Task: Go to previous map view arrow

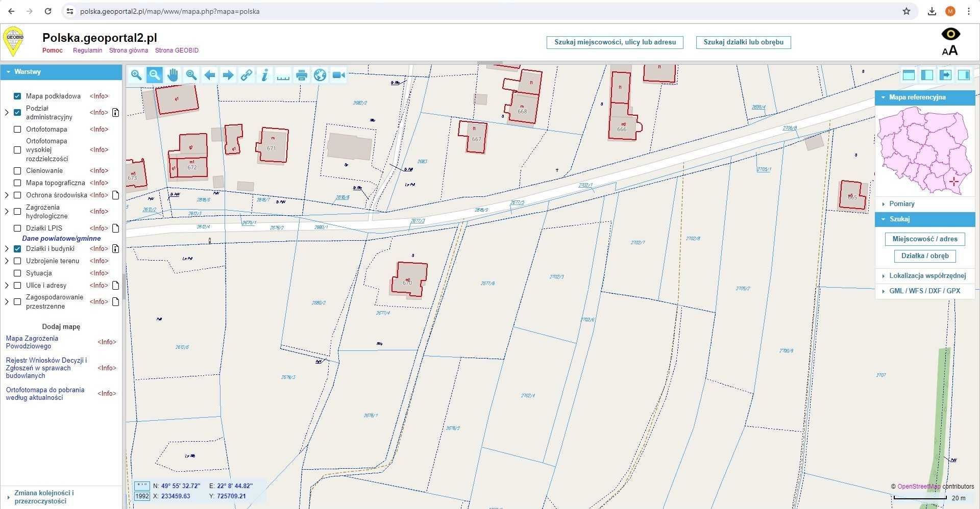Action: pos(210,75)
